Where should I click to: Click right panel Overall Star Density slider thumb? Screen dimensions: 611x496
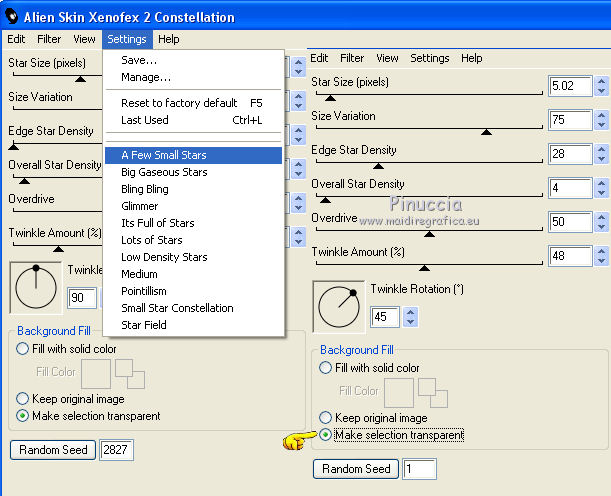click(325, 200)
